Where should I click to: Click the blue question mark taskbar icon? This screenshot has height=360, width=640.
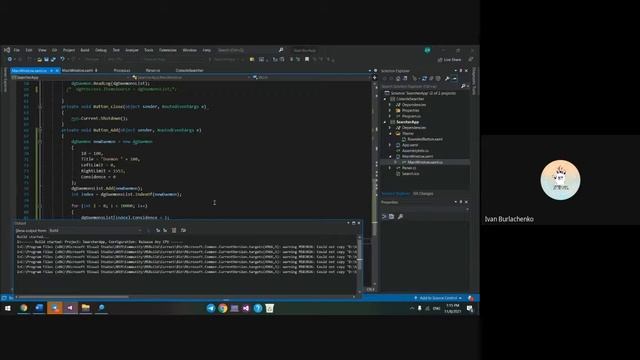point(258,308)
